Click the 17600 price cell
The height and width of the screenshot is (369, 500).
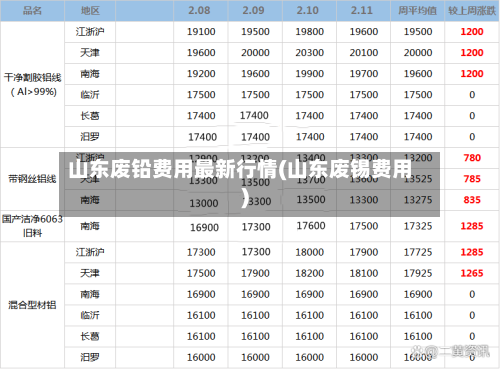[x=311, y=226]
